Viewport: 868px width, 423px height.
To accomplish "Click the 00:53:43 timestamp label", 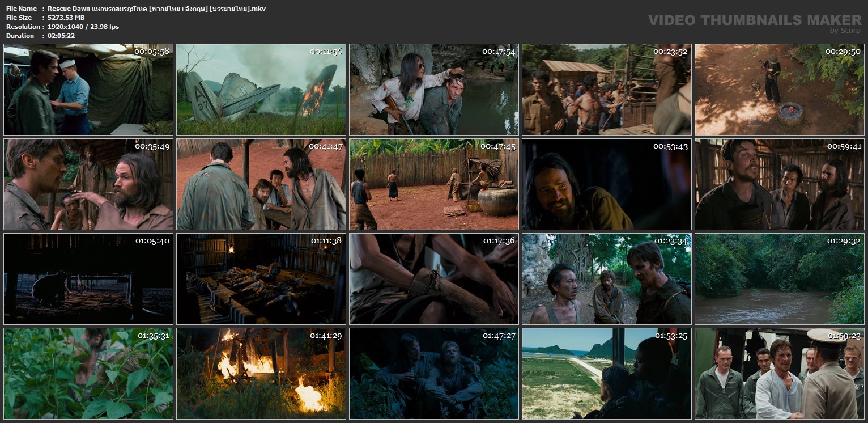I will tap(670, 146).
